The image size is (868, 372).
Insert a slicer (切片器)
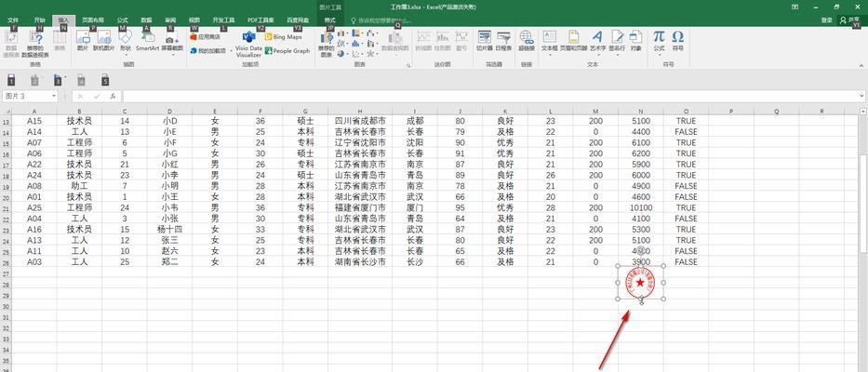tap(484, 39)
